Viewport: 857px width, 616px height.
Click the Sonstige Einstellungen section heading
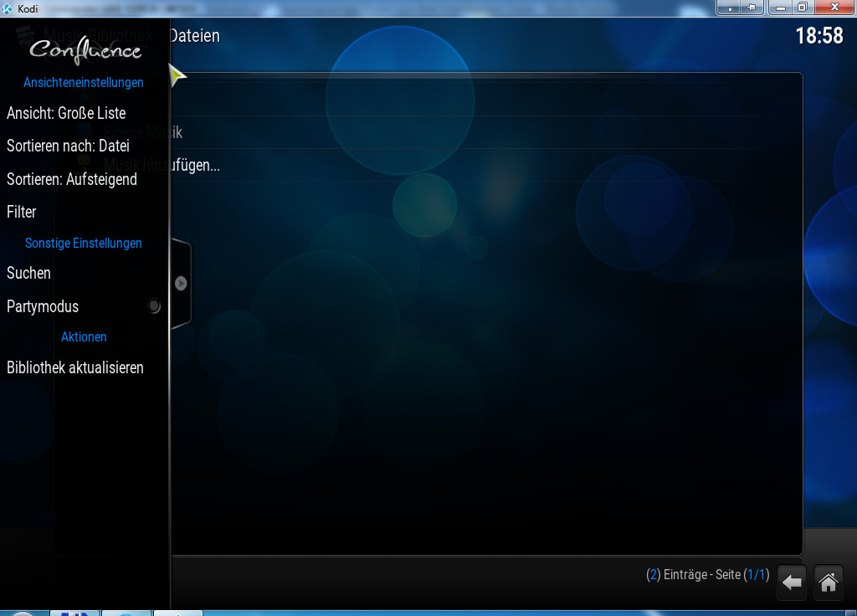pyautogui.click(x=84, y=244)
